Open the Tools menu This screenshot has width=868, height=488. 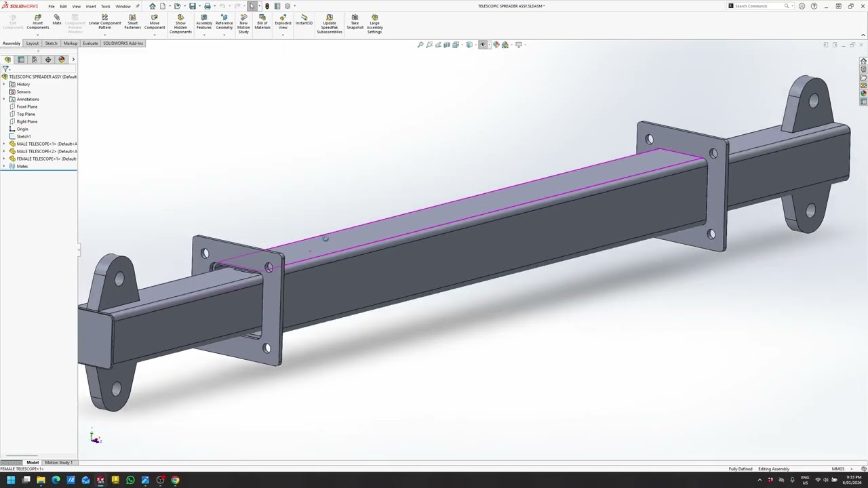(106, 6)
